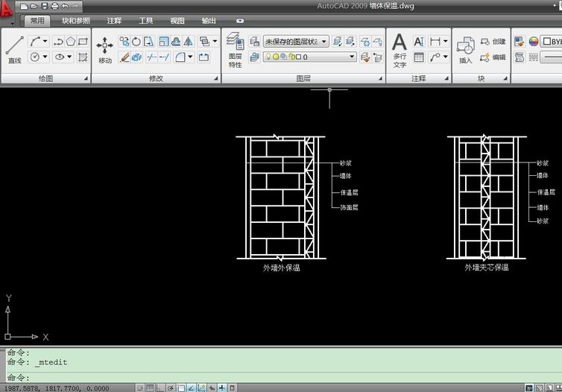Click the Print icon in quick access toolbar
Image resolution: width=562 pixels, height=392 pixels.
tap(54, 6)
